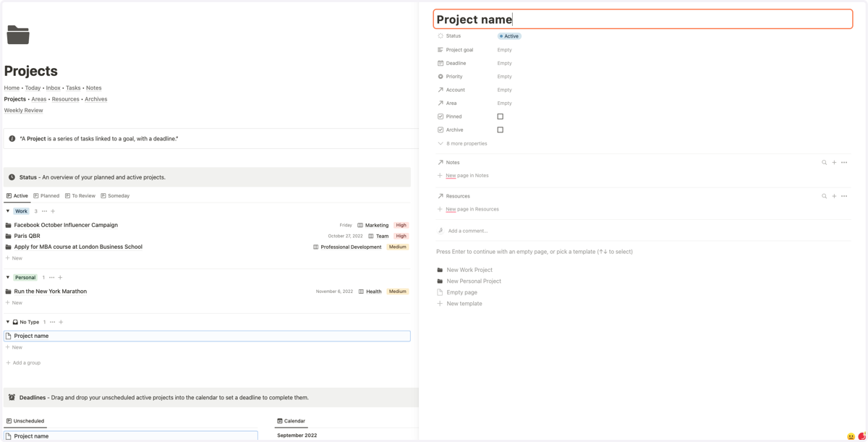Viewport: 868px width, 442px height.
Task: Tick the Archive checkbox
Action: (x=500, y=130)
